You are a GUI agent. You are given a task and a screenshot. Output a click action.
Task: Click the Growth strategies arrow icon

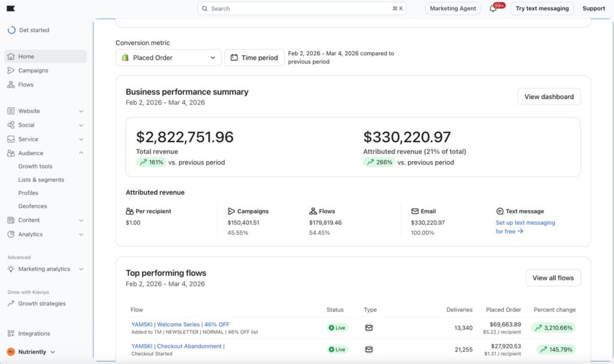[11, 303]
